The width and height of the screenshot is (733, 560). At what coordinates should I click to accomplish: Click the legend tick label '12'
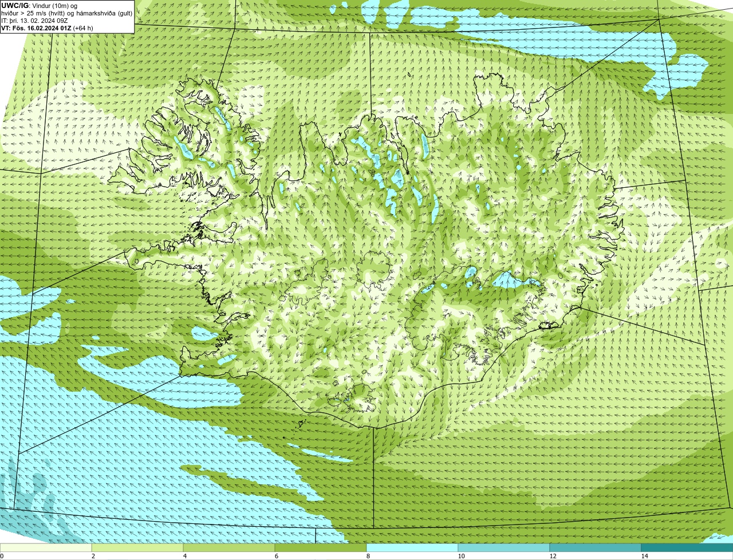553,556
